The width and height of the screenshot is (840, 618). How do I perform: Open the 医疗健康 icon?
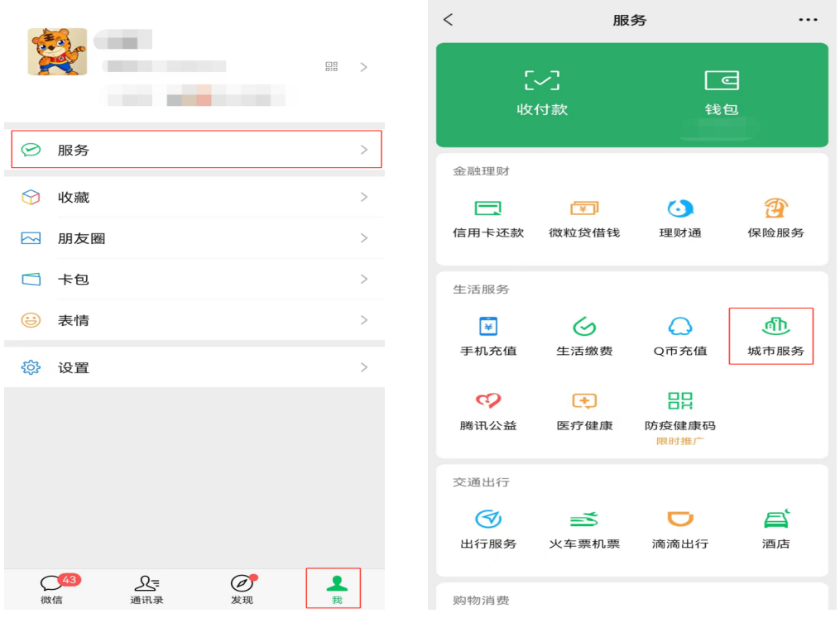(584, 400)
